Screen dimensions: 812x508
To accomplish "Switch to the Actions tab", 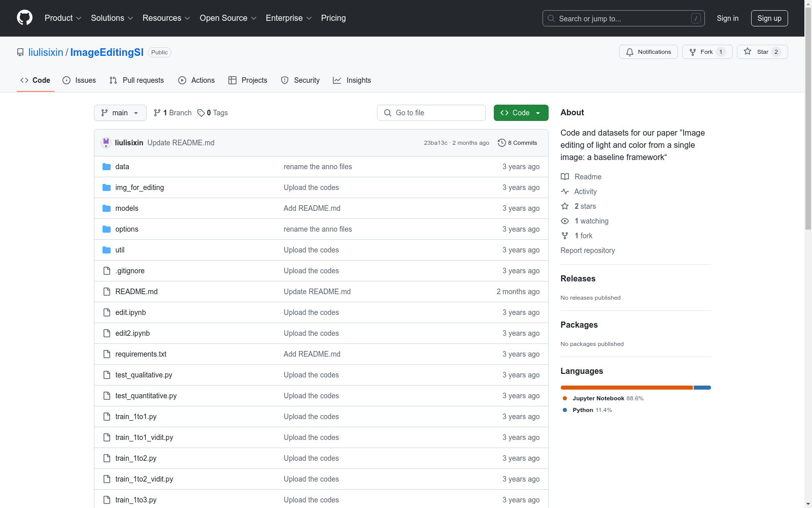I will [196, 80].
